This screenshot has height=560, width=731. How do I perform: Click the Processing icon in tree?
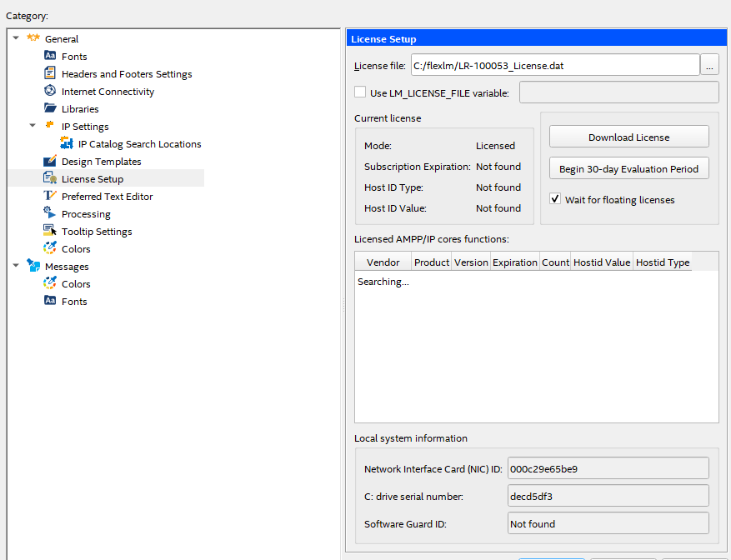click(x=50, y=214)
